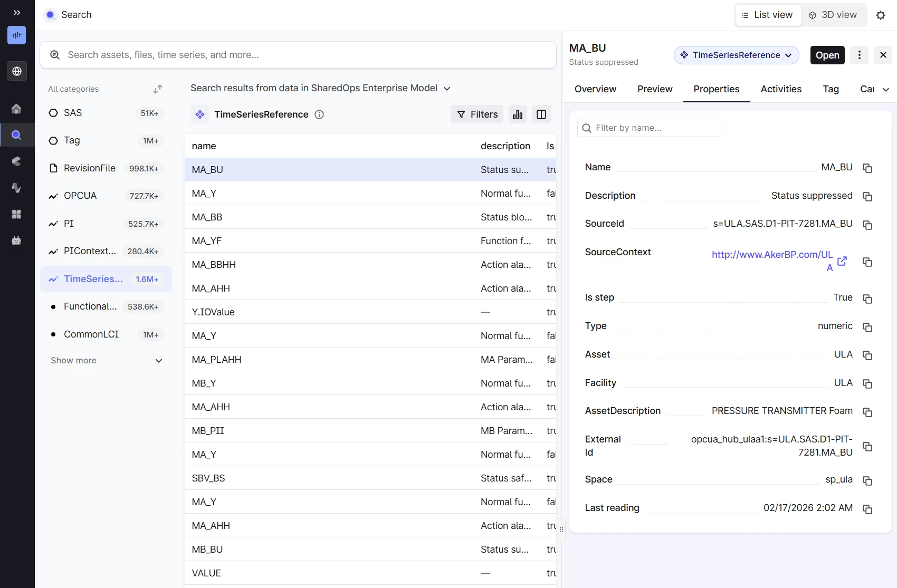Copy the Description property value
This screenshot has height=588, width=897.
pyautogui.click(x=867, y=197)
